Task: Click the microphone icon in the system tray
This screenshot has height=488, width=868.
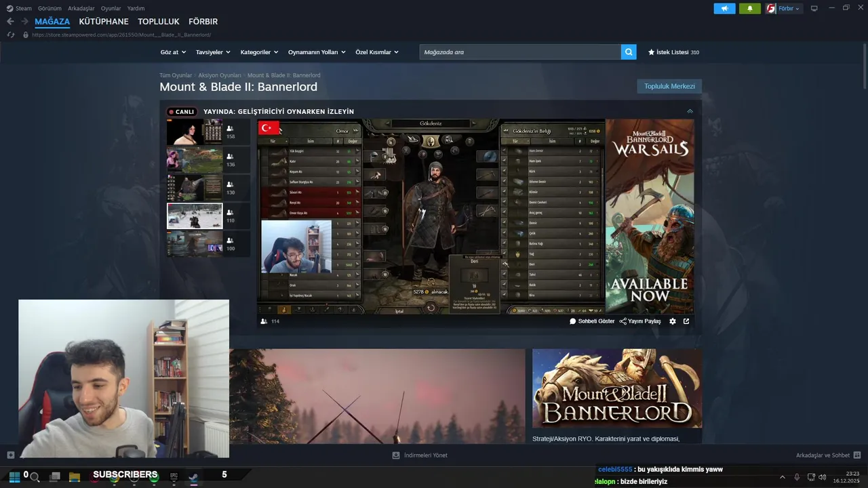Action: [x=797, y=477]
